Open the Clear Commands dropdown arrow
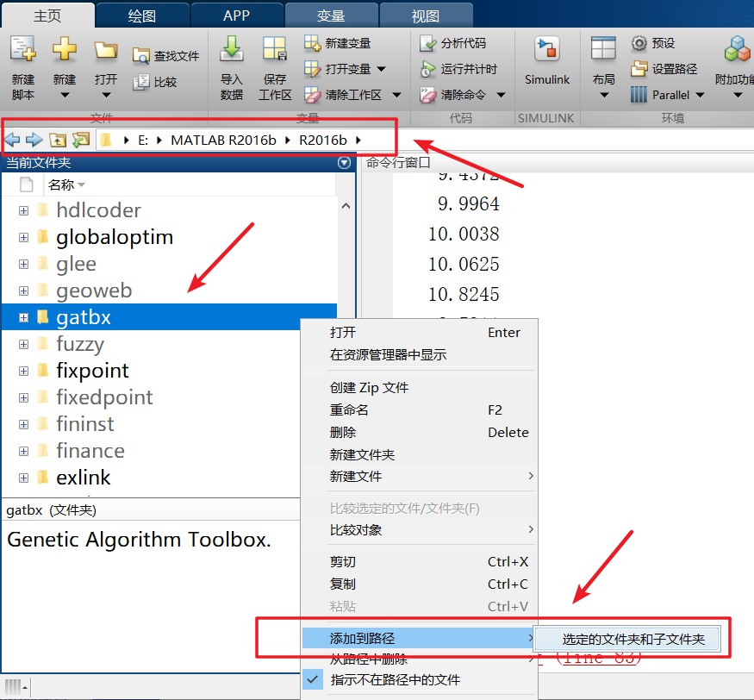The image size is (754, 700). [501, 95]
